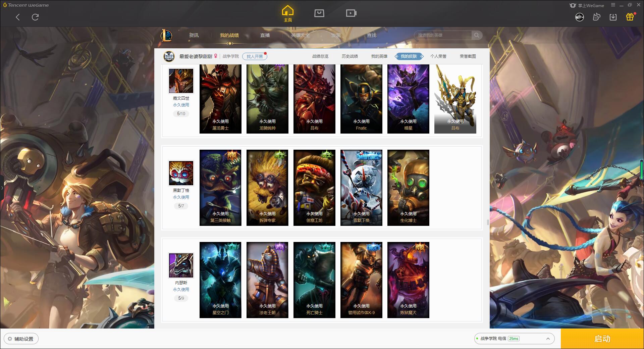
Task: Open the 拆弹专家 skin card
Action: (x=267, y=188)
